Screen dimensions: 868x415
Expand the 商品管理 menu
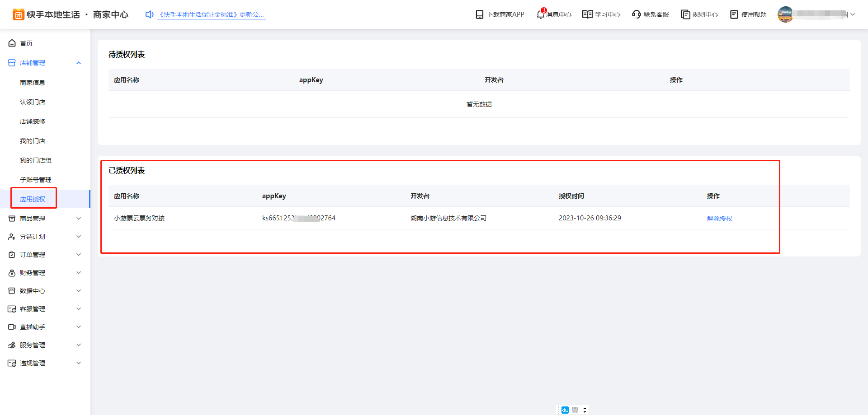point(79,219)
